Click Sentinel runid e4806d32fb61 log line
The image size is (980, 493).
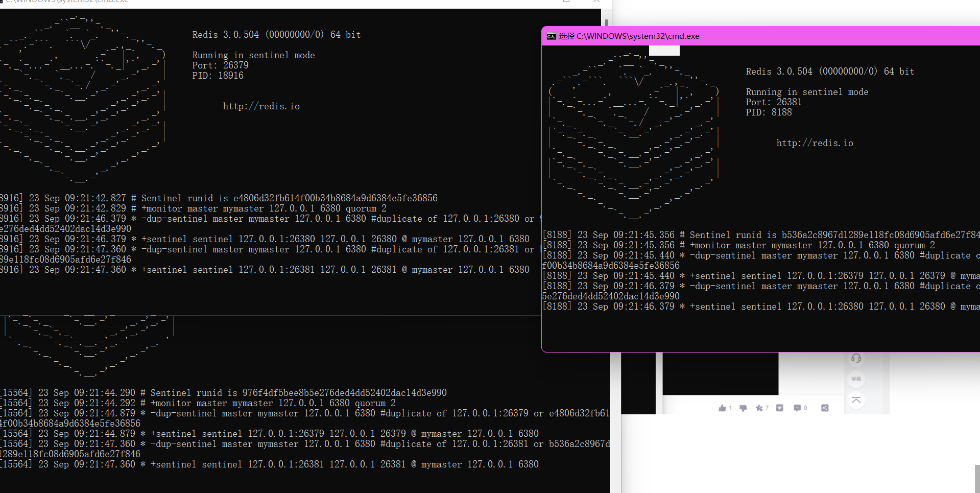[x=219, y=198]
